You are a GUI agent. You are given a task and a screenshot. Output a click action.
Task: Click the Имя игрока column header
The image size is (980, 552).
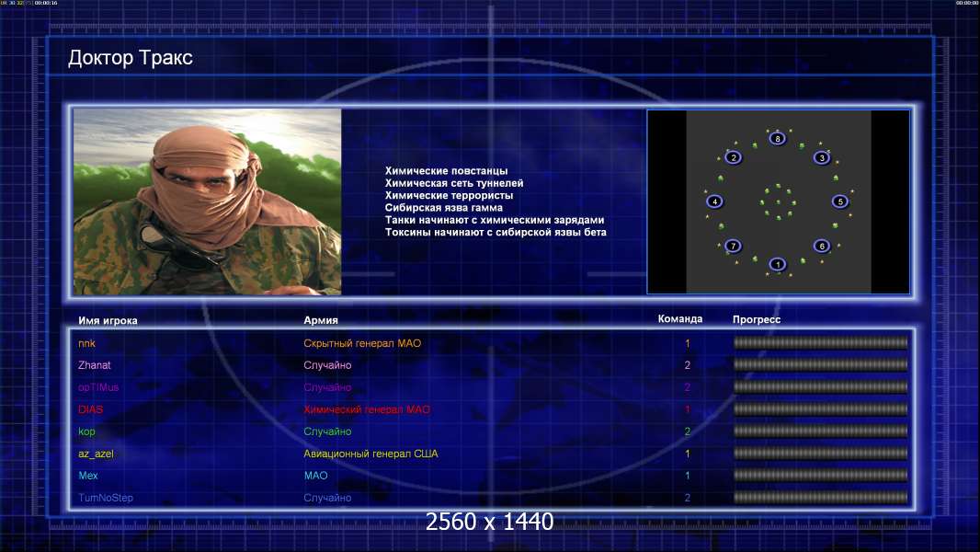coord(108,321)
